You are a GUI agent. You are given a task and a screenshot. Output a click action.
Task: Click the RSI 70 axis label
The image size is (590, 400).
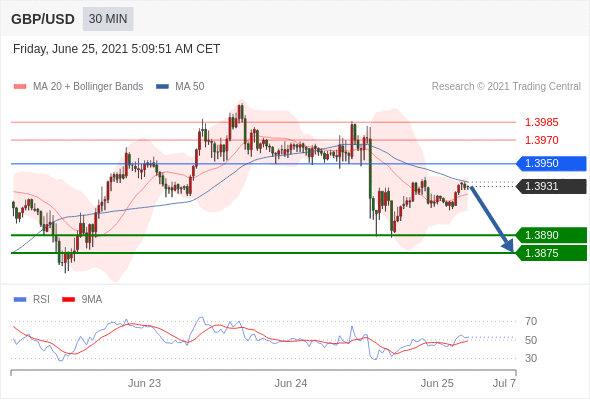tap(531, 321)
